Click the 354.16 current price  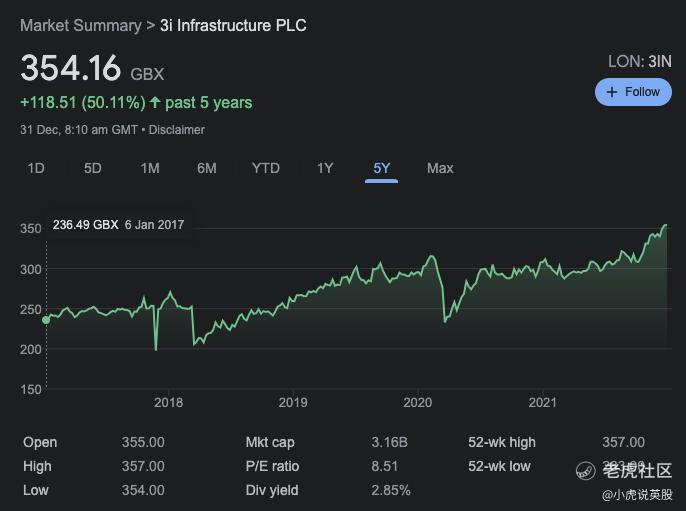(70, 68)
